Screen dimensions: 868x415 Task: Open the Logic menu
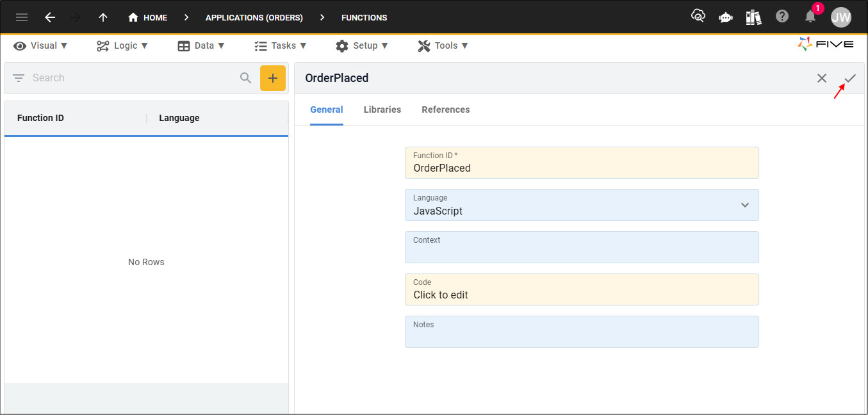(x=122, y=45)
